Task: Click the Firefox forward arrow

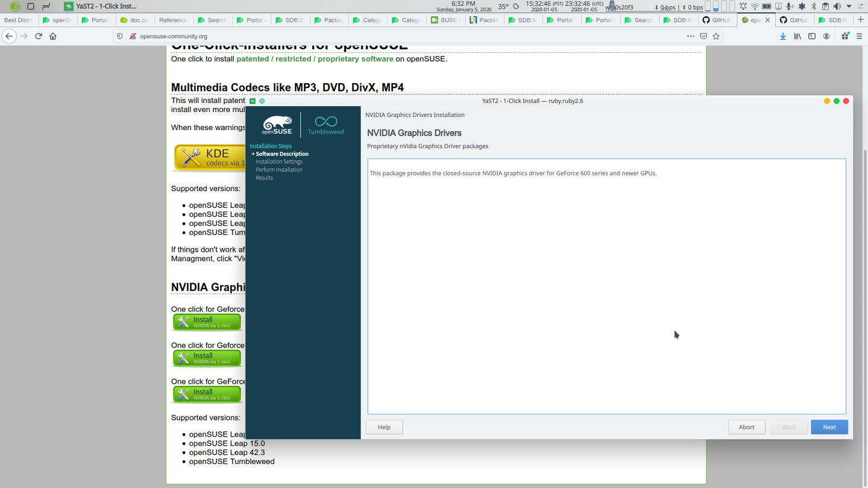Action: (24, 36)
